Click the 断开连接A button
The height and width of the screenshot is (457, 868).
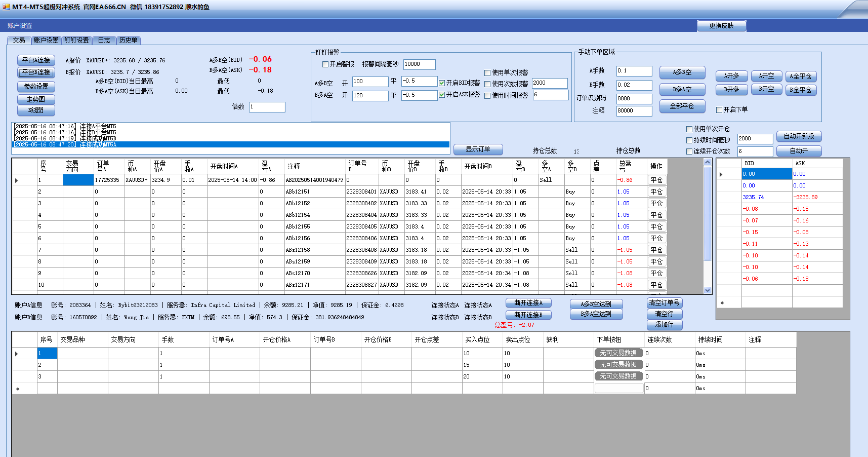click(528, 302)
